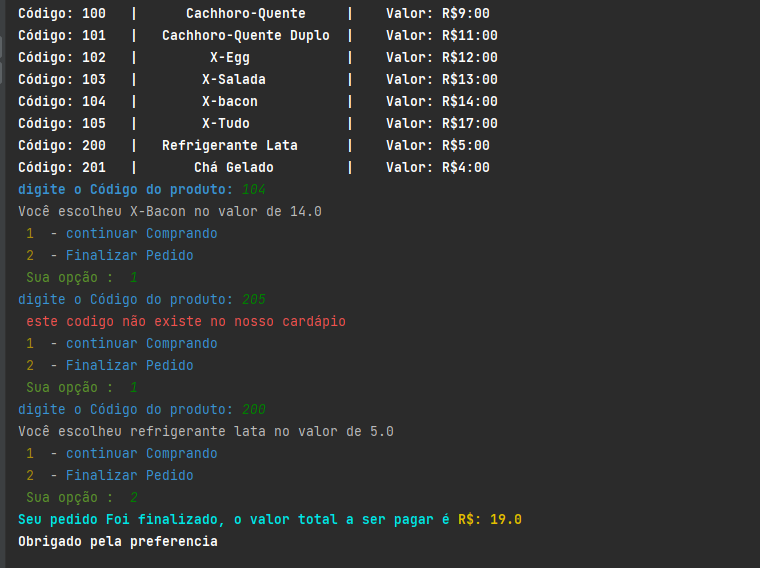Select 'Refrigerante Lata' in the menu table

(230, 146)
